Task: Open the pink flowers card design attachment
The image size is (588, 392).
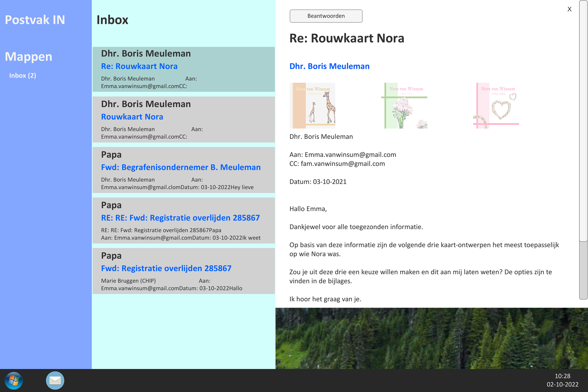Action: [404, 105]
